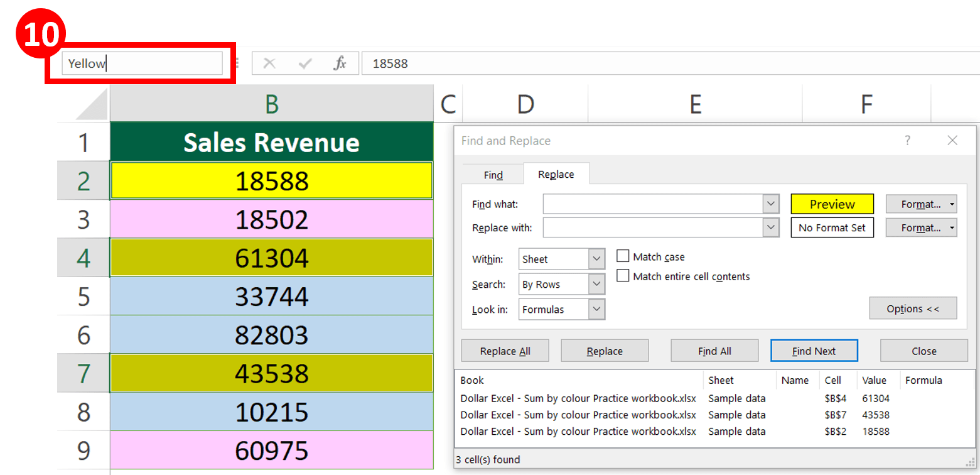The image size is (980, 475).
Task: Open the Format dropdown next to Preview
Action: tap(922, 204)
